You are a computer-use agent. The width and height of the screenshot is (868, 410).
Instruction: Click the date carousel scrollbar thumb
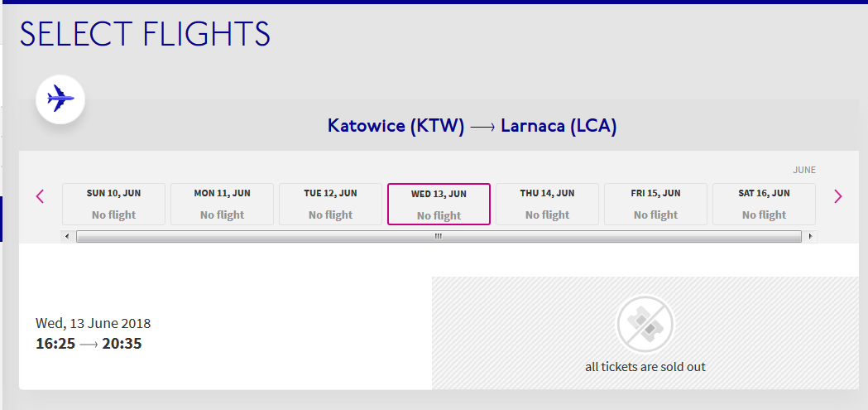(439, 237)
